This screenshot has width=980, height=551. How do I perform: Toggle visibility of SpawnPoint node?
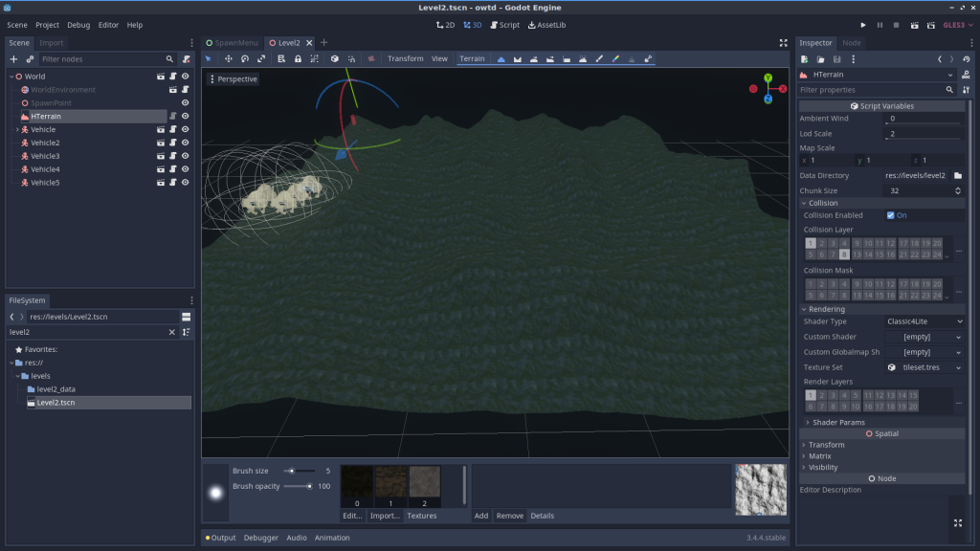click(185, 103)
